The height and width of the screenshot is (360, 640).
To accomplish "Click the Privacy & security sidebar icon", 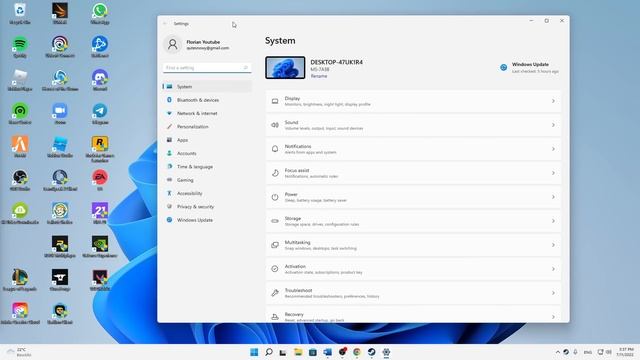I will [x=169, y=207].
